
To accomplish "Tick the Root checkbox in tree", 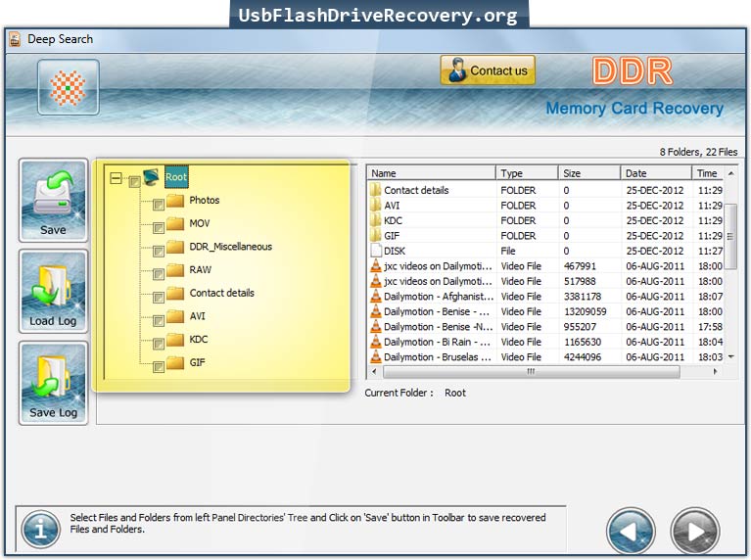I will click(134, 181).
